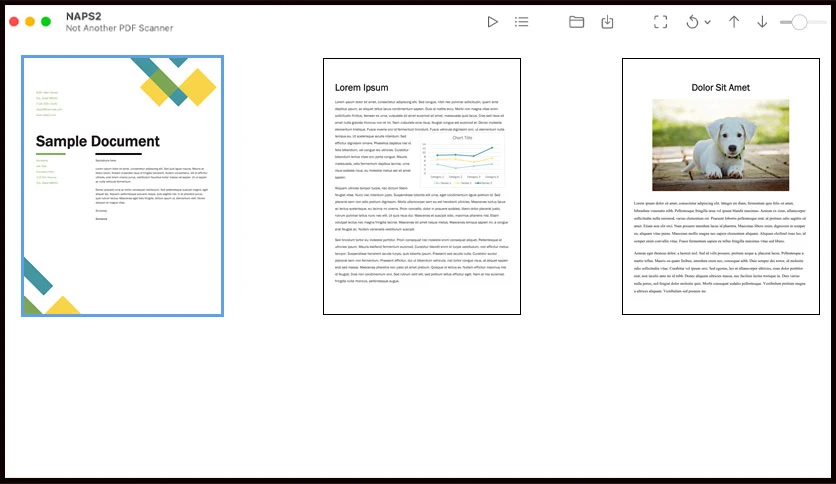Select the Lorem Ipsum page thumbnail

click(422, 187)
